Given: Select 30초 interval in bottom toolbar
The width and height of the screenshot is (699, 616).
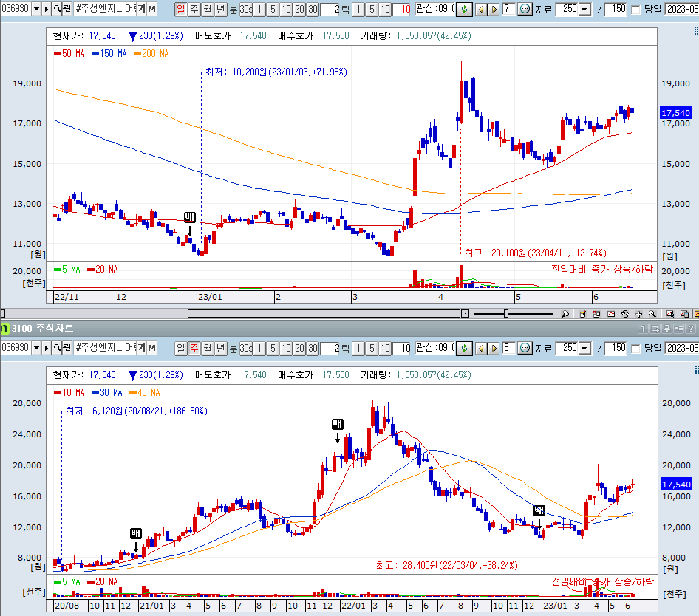Looking at the screenshot, I should (x=246, y=348).
